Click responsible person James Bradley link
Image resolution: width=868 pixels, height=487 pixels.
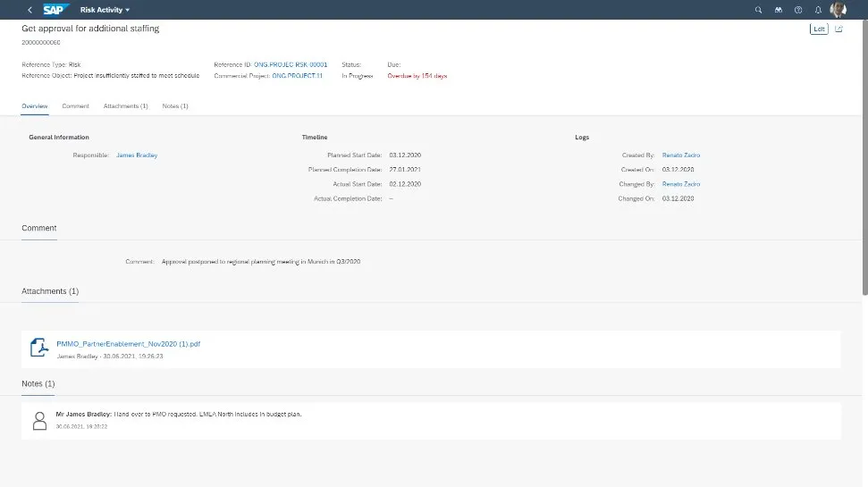[x=137, y=155]
